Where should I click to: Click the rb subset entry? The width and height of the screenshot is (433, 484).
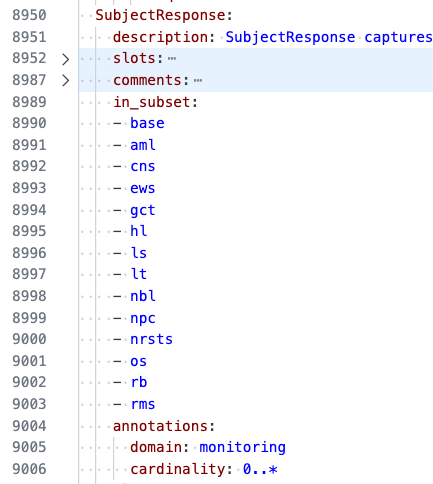click(x=139, y=382)
